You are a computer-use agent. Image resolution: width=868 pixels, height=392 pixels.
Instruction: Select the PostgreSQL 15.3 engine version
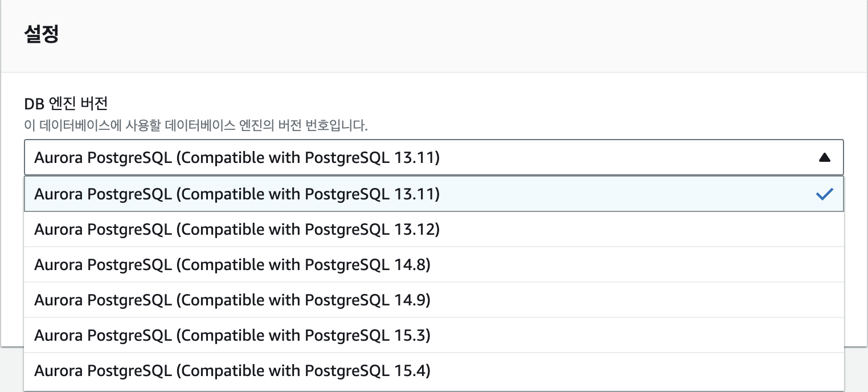tap(232, 336)
